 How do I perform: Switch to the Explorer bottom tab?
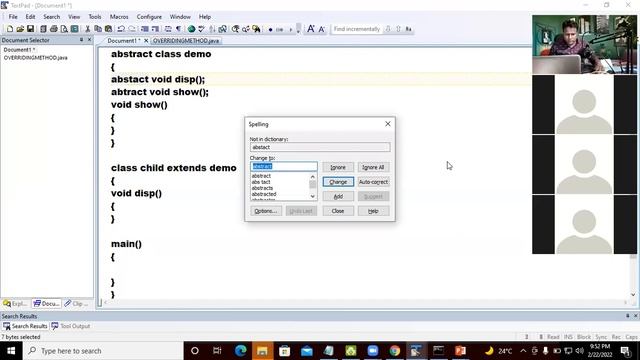pyautogui.click(x=16, y=304)
